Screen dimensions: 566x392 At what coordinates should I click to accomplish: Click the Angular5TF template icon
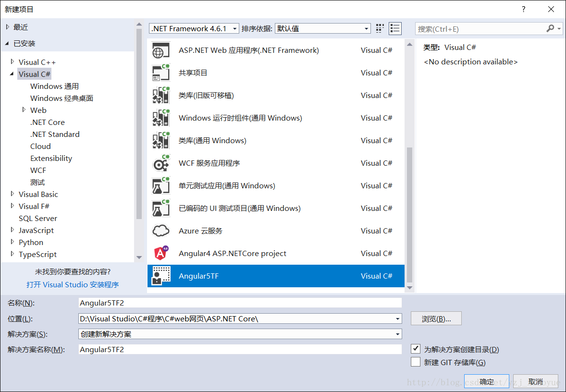coord(160,276)
